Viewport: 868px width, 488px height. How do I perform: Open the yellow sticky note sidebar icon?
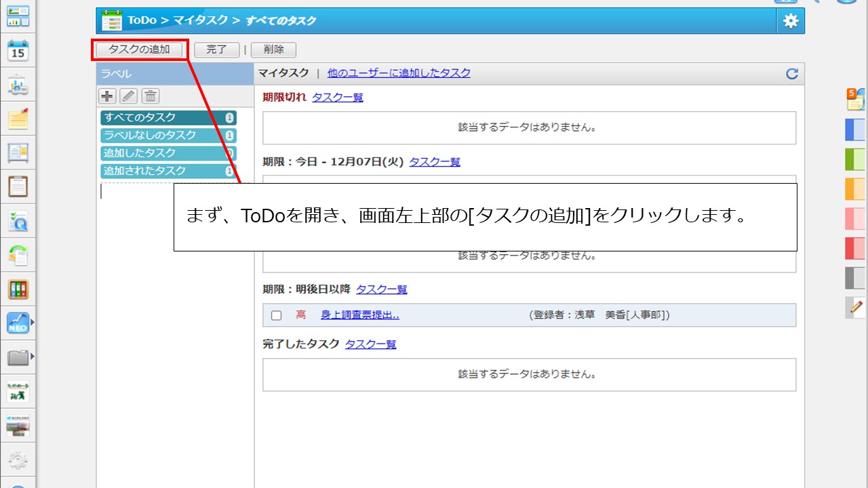(x=18, y=119)
